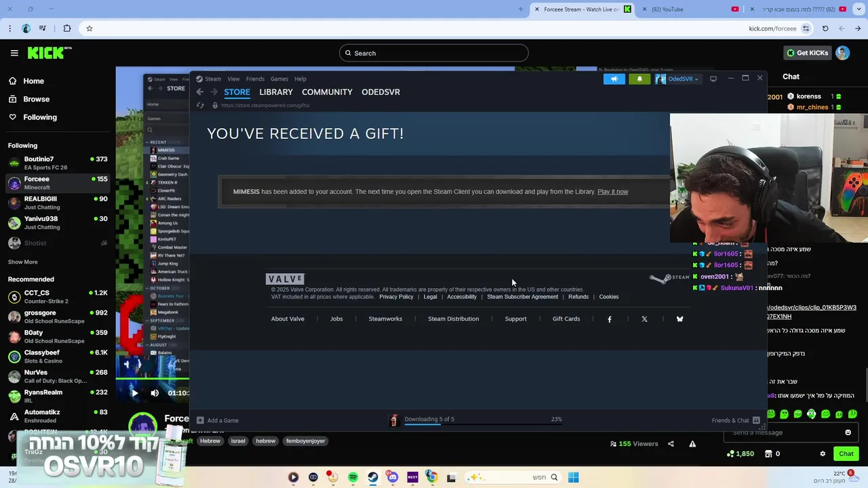Click the femboyenjoyer stream tag
868x488 pixels.
(306, 441)
